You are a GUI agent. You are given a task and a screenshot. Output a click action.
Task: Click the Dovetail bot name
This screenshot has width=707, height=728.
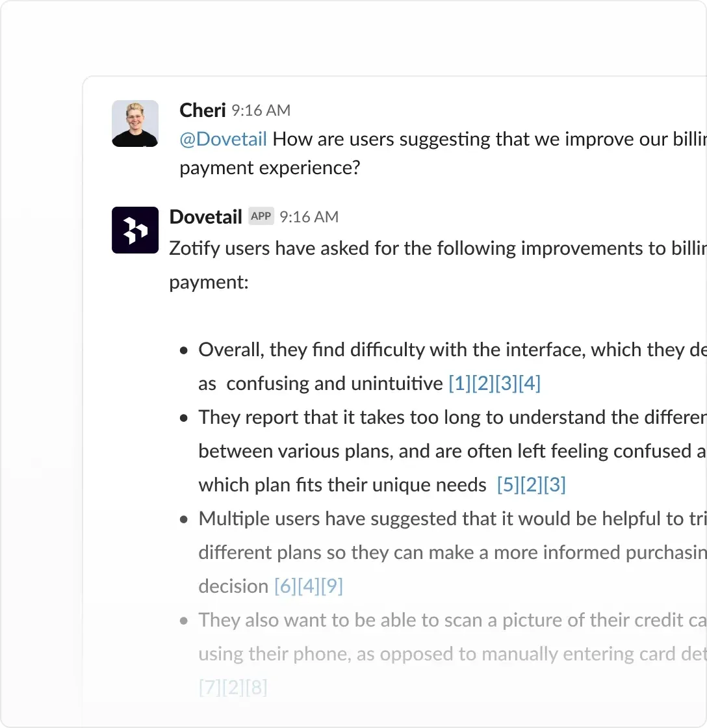[x=205, y=216]
